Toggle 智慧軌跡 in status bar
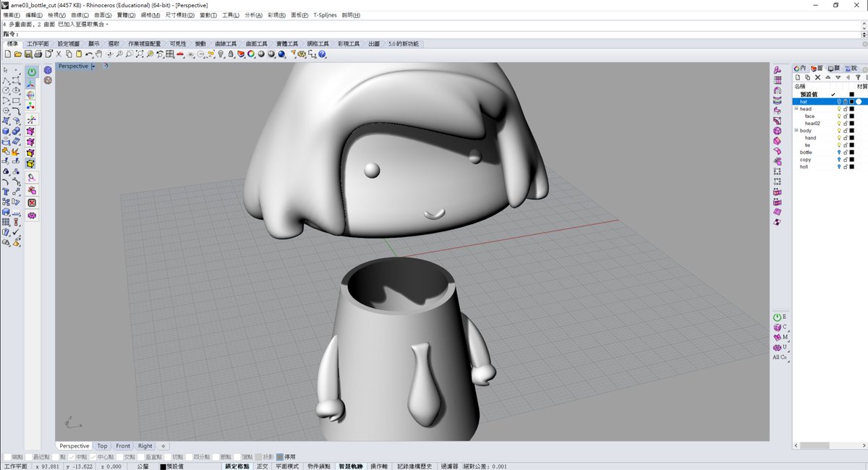 [352, 466]
